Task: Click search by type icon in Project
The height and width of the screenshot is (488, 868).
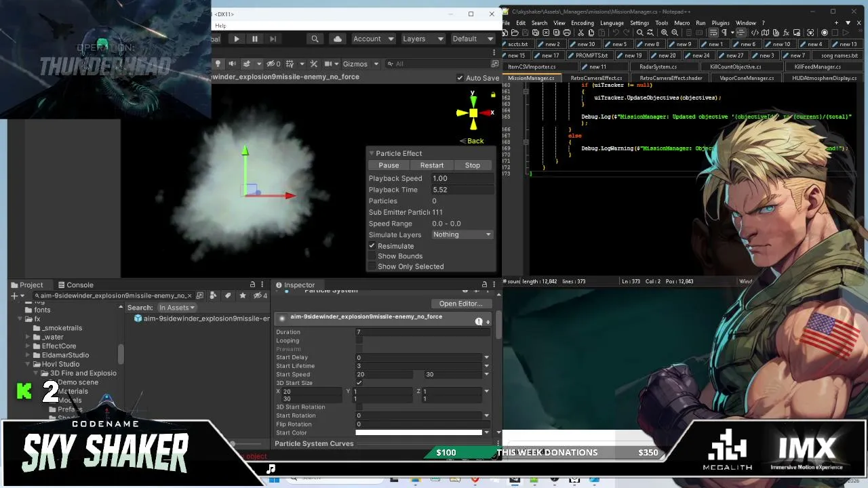Action: pyautogui.click(x=213, y=296)
